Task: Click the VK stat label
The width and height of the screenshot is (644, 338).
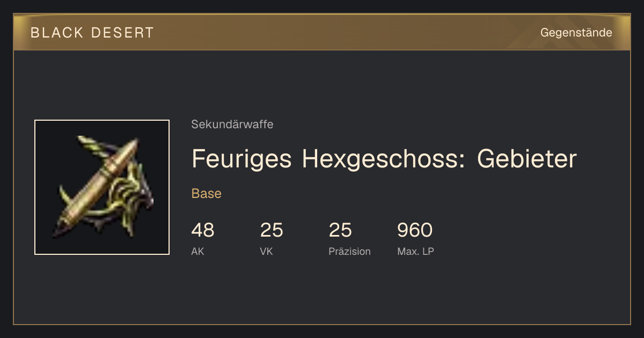Action: pos(266,252)
